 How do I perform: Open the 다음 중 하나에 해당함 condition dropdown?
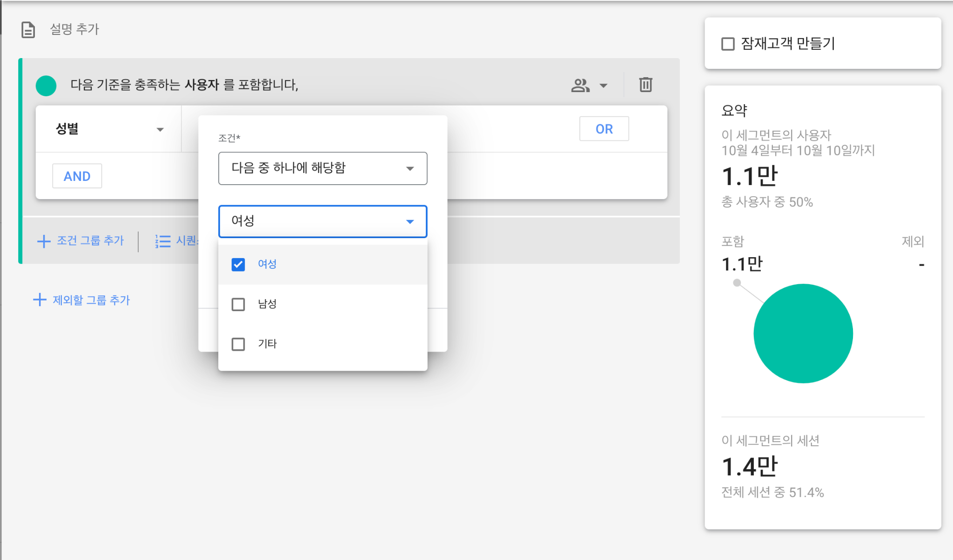[x=322, y=168]
